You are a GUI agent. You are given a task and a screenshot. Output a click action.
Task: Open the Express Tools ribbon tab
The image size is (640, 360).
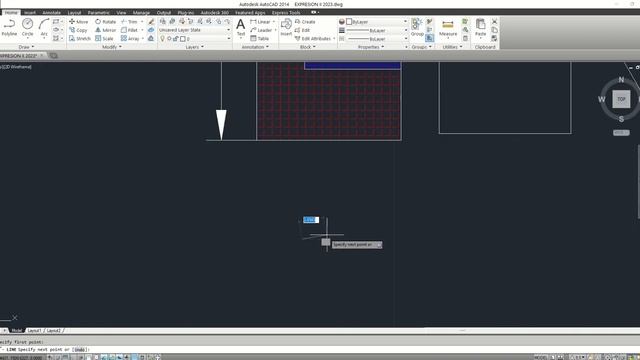click(x=286, y=13)
